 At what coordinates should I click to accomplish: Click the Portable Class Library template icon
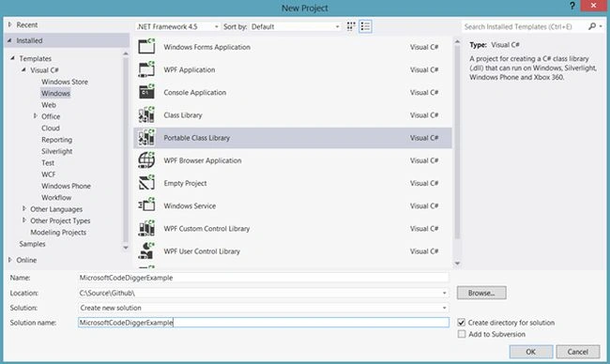pyautogui.click(x=146, y=138)
